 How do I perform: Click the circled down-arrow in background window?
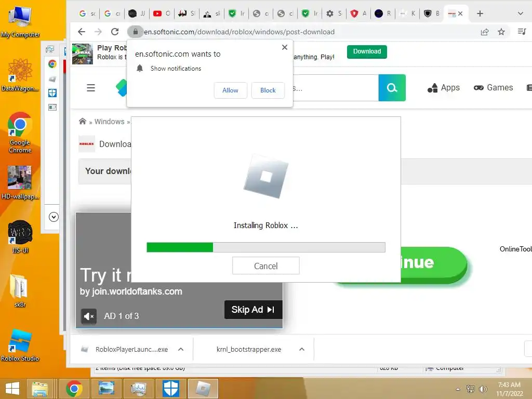coord(54,217)
